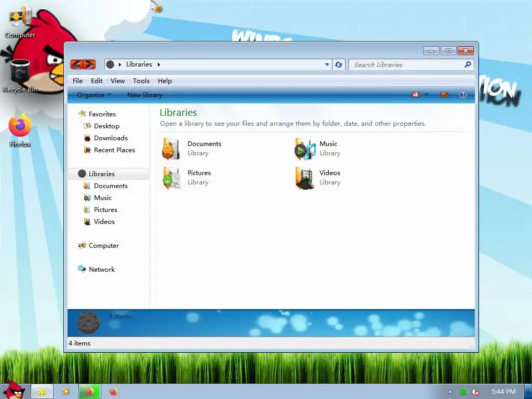
Task: Select Pictures under Libraries in sidebar
Action: click(x=105, y=210)
